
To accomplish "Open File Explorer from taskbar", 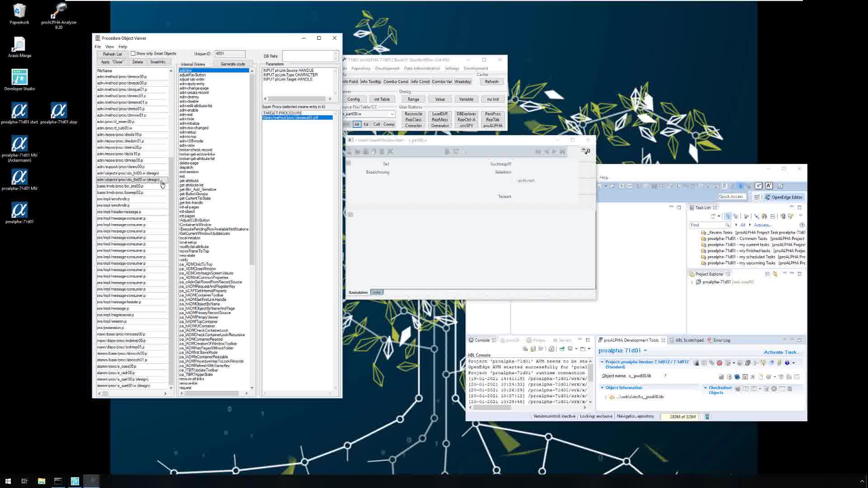I will 41,481.
